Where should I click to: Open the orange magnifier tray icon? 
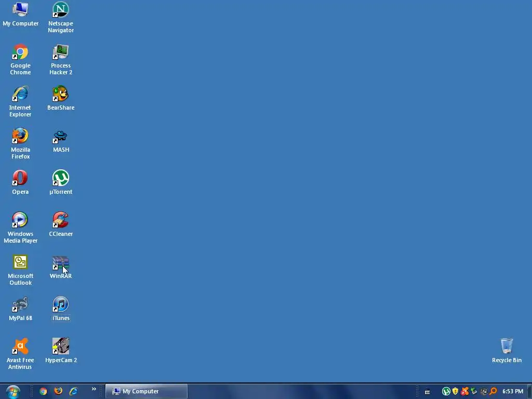(x=494, y=391)
